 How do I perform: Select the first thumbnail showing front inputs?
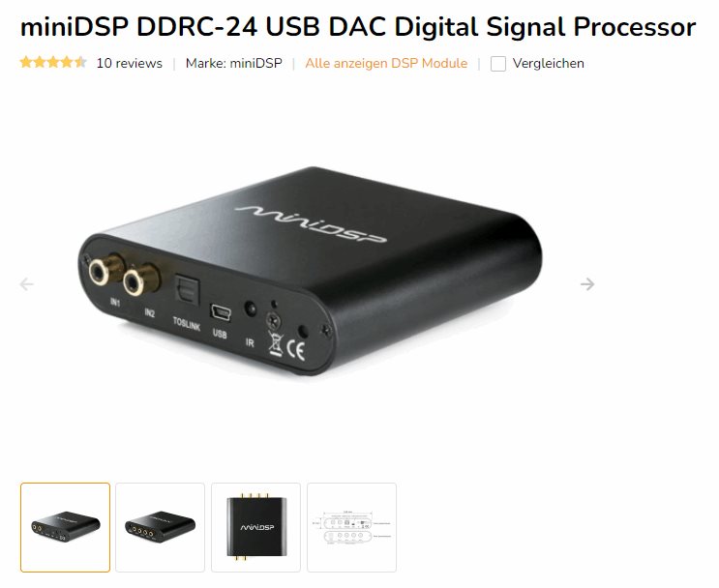(65, 527)
